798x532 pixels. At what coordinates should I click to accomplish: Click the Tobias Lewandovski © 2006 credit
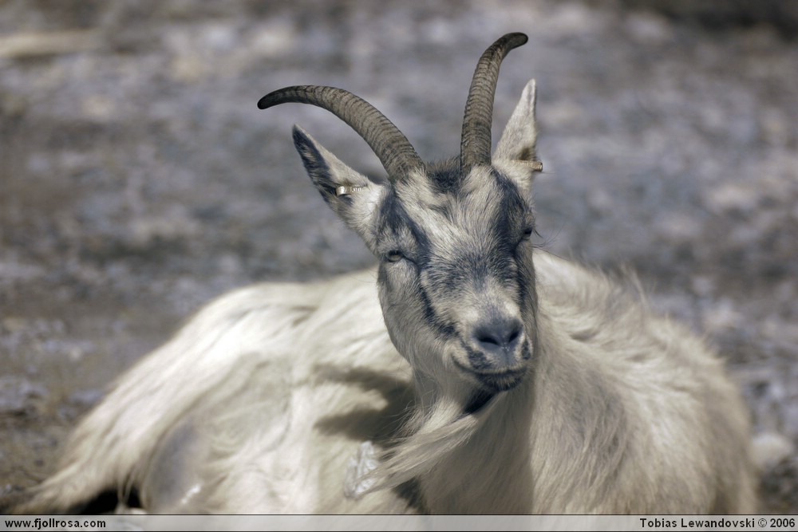click(717, 523)
